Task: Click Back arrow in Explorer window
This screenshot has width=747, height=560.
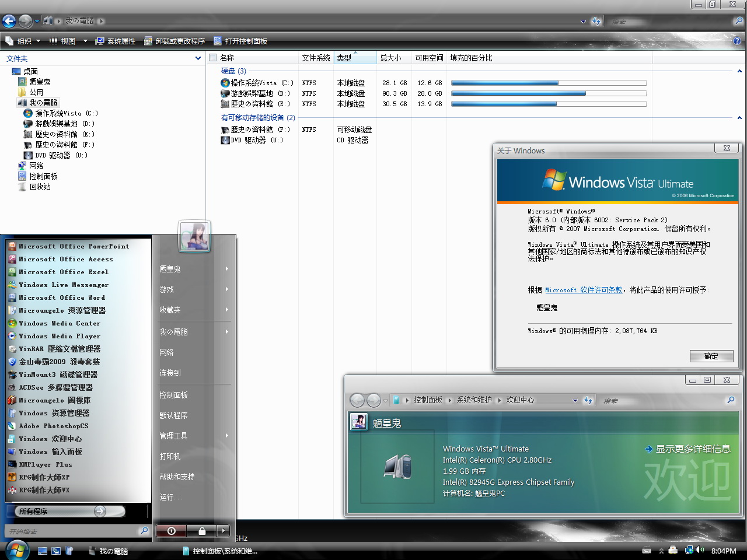Action: click(x=9, y=22)
